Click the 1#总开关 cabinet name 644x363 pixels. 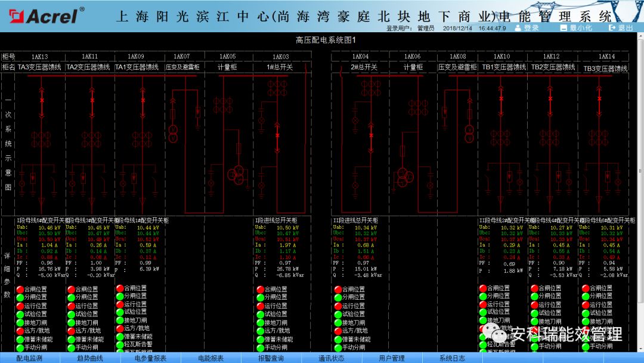point(280,67)
